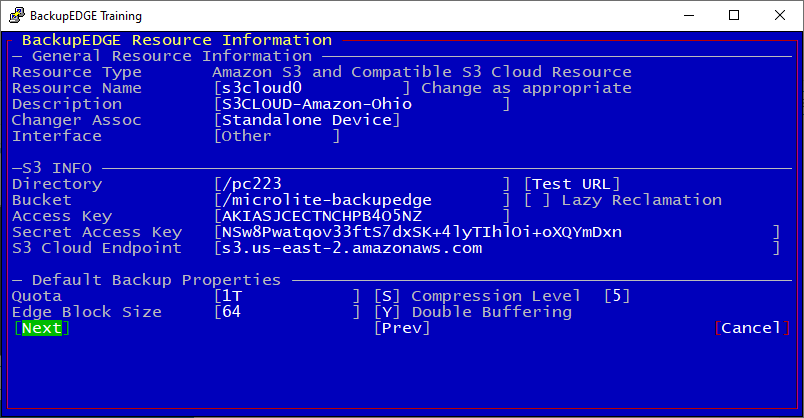The image size is (804, 418).
Task: Click the BackupEDGE app icon in title bar
Action: coord(17,15)
